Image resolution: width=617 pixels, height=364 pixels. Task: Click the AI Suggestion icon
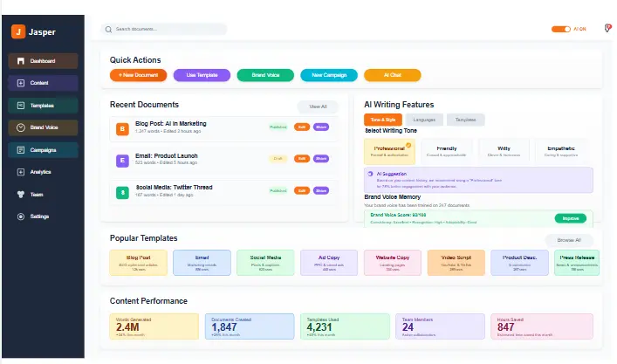[x=370, y=174]
